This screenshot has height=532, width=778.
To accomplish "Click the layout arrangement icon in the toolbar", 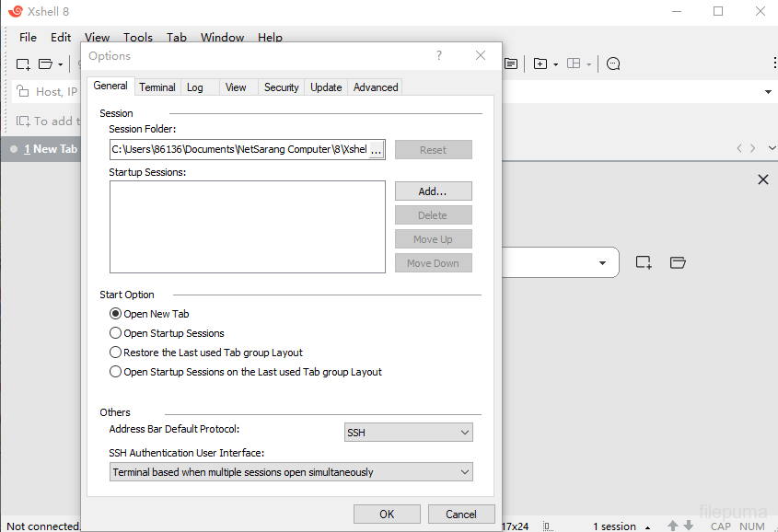I will tap(574, 64).
